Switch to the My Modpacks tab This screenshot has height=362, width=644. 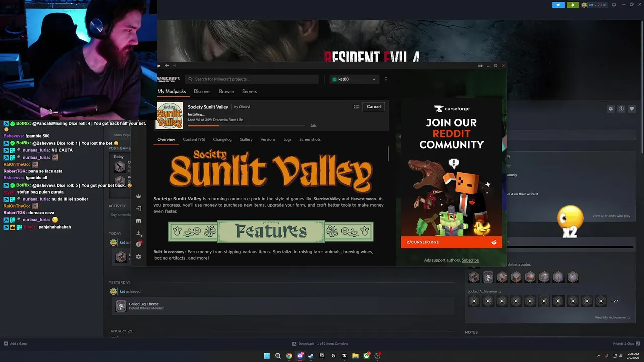click(x=172, y=92)
